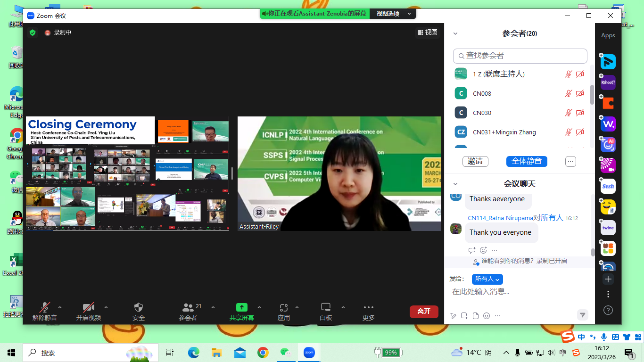Collapse the 参会者(20) panel chevron

(x=455, y=33)
